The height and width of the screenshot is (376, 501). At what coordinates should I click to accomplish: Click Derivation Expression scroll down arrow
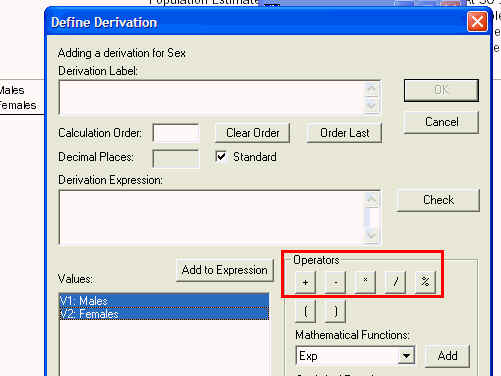point(372,235)
